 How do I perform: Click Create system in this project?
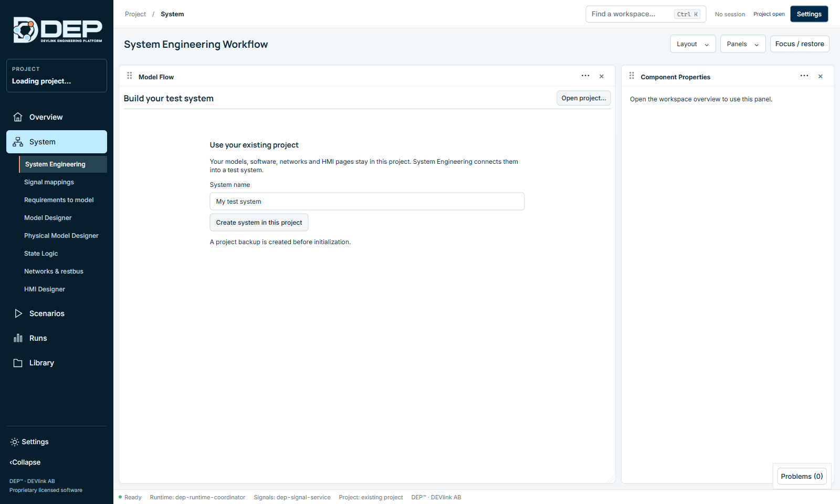pos(259,223)
